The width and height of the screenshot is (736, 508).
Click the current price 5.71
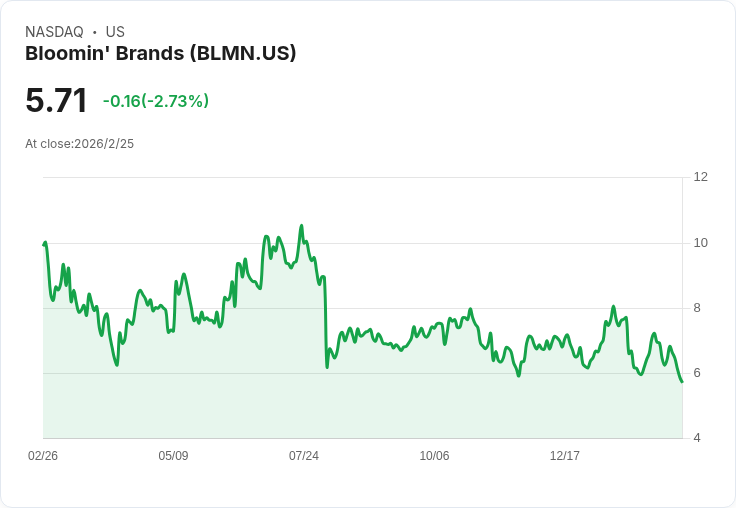(56, 101)
